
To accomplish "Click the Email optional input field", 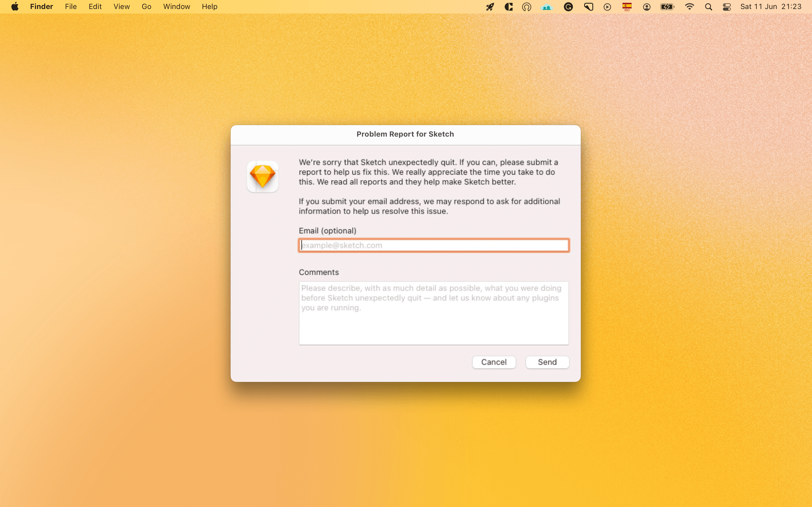I will pyautogui.click(x=434, y=245).
